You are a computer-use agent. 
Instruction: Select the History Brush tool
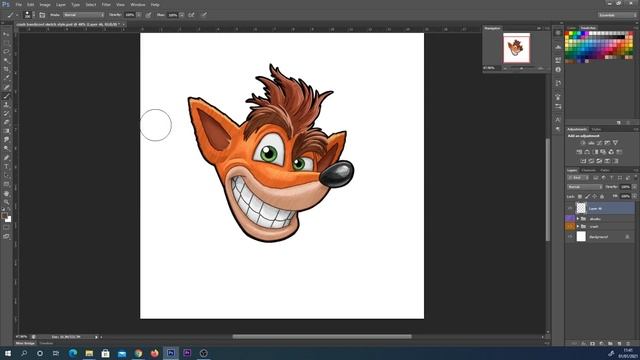[x=6, y=113]
